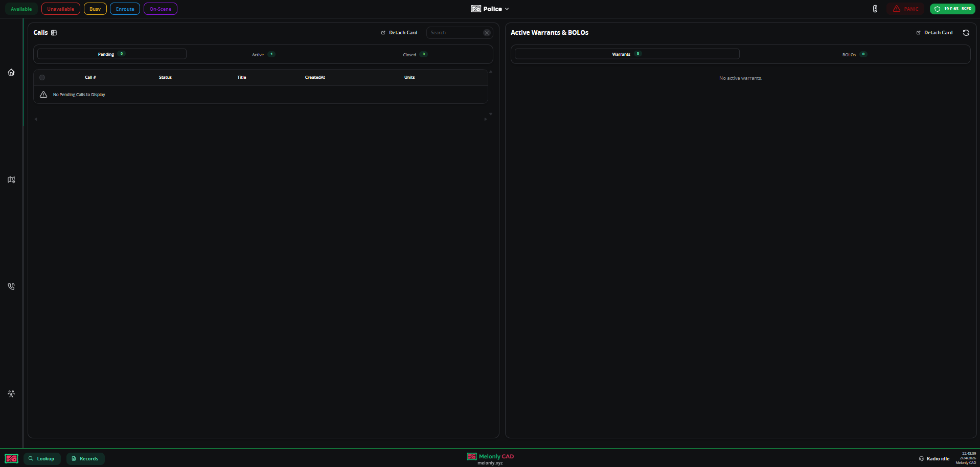Trigger the PANIC button
Image resolution: width=980 pixels, height=467 pixels.
(905, 9)
